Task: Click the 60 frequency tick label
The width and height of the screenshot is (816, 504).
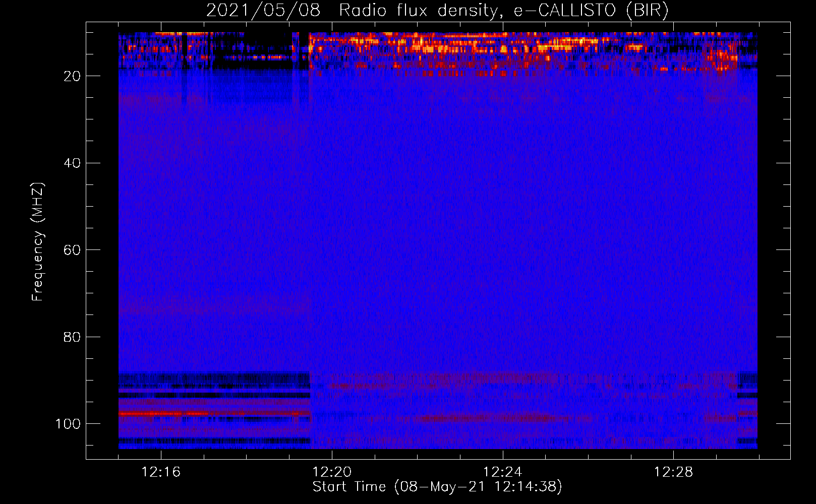Action: (x=72, y=250)
